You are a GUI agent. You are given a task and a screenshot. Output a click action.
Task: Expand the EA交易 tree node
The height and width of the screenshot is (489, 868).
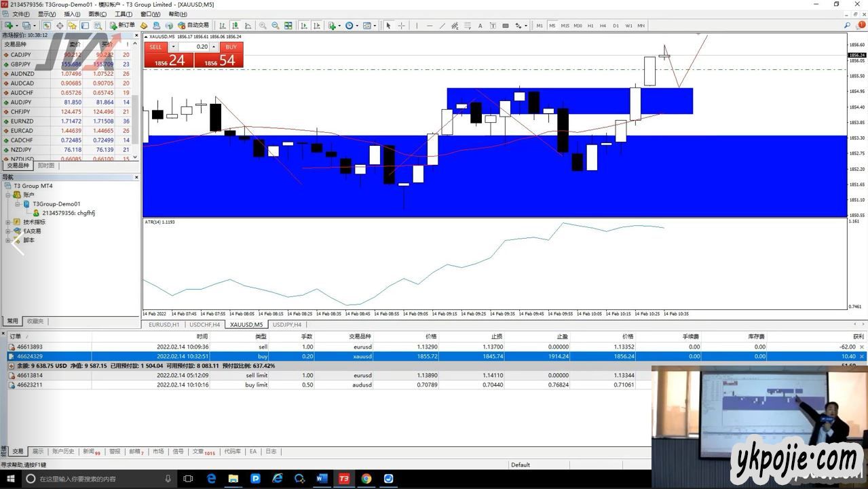pyautogui.click(x=8, y=231)
